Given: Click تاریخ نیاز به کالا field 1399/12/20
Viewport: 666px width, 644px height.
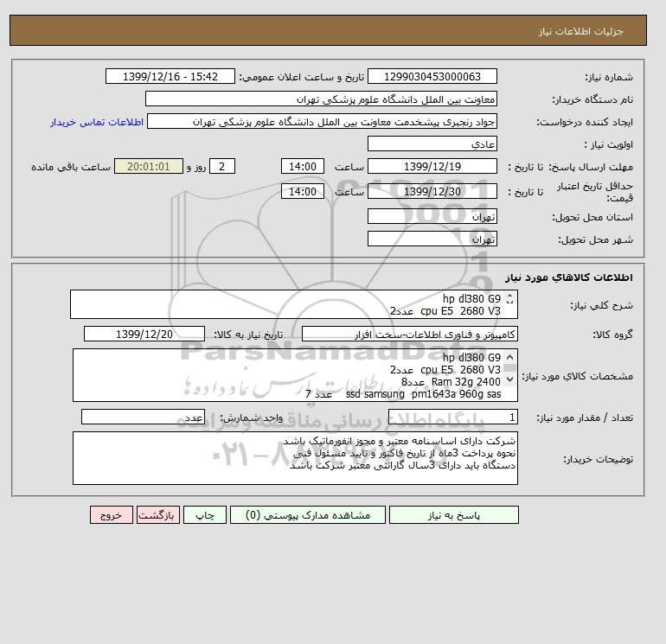Looking at the screenshot, I should click(144, 334).
